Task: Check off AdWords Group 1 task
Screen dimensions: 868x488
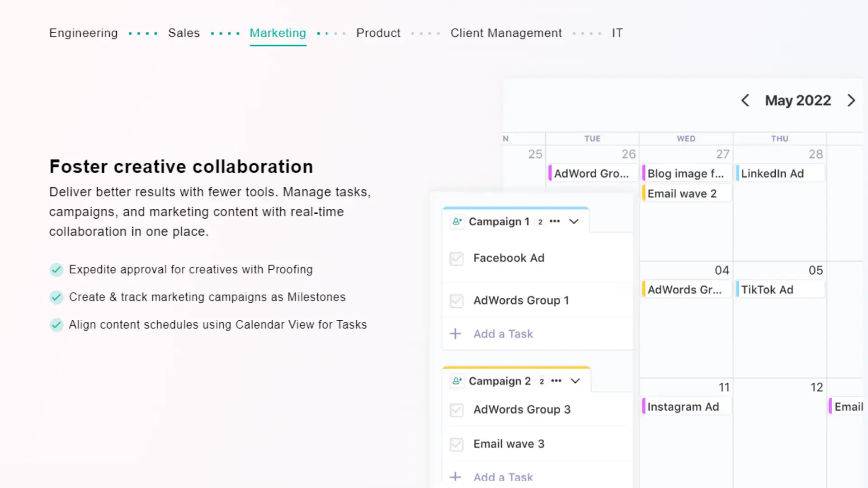Action: 457,300
